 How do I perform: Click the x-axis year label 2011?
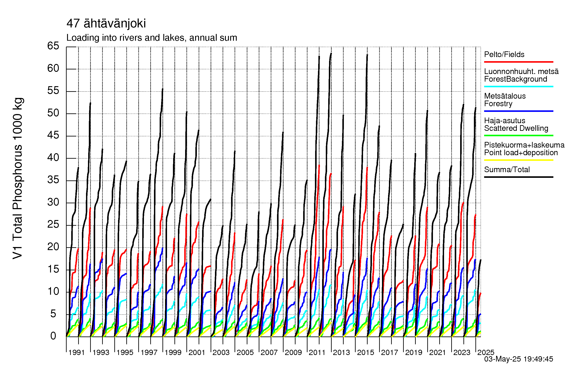(317, 352)
